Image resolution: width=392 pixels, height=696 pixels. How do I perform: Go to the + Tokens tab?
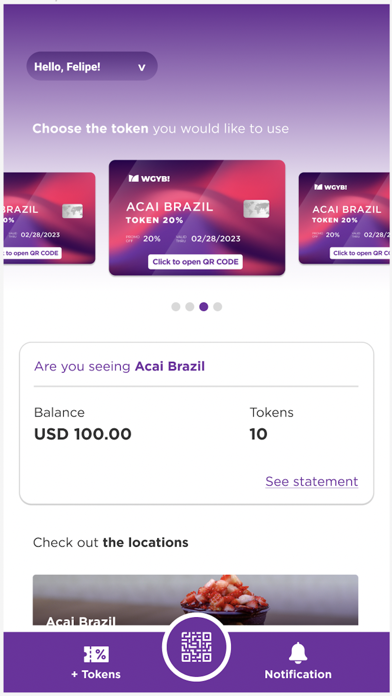96,662
